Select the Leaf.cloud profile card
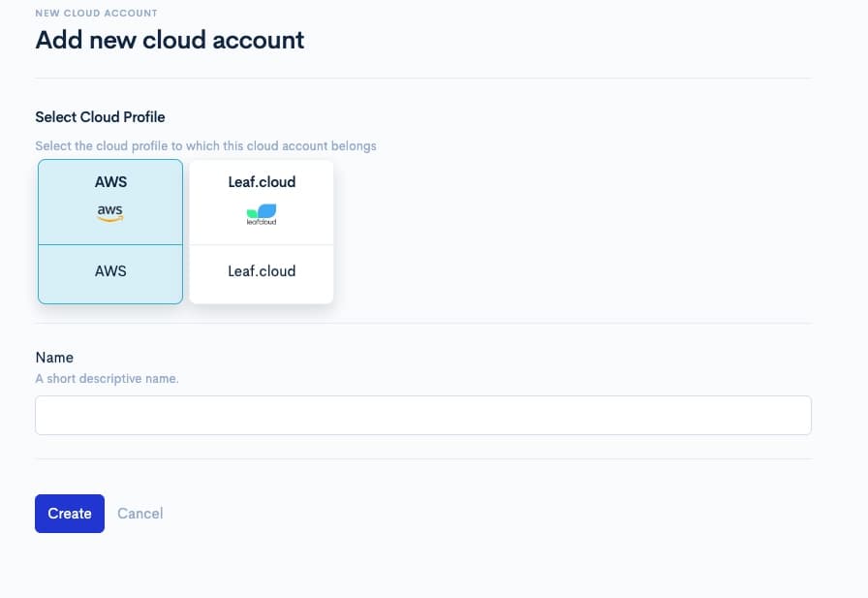Screen dimensions: 868x598 [x=262, y=231]
